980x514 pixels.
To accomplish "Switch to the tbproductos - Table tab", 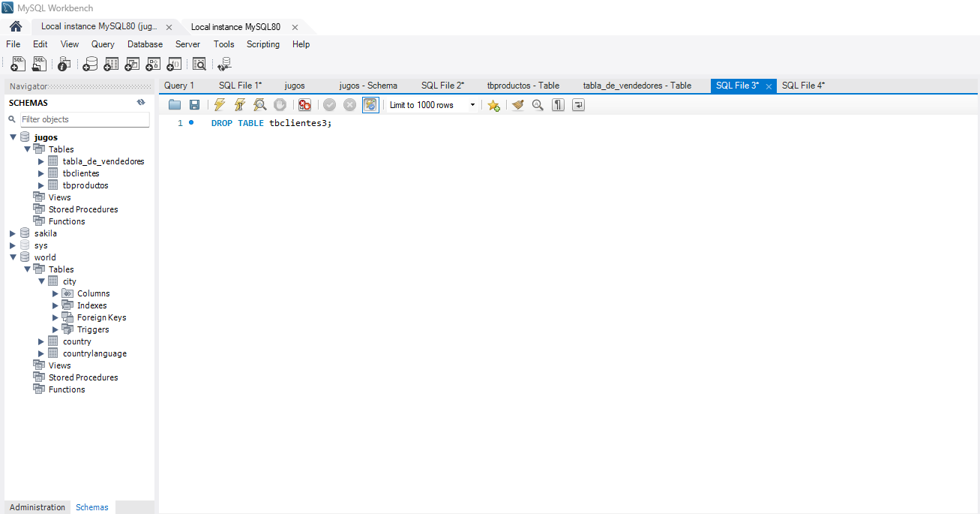I will [x=523, y=86].
